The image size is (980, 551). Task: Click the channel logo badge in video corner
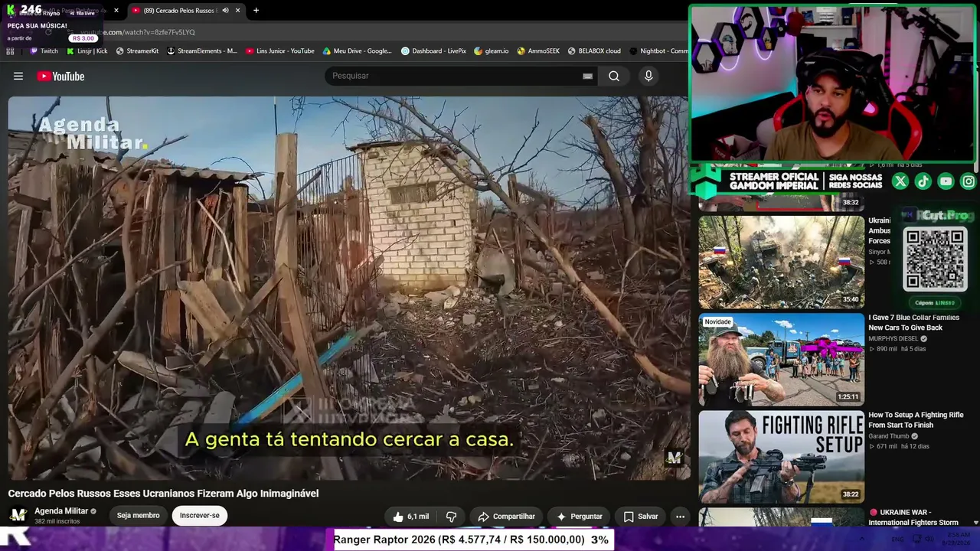point(674,458)
